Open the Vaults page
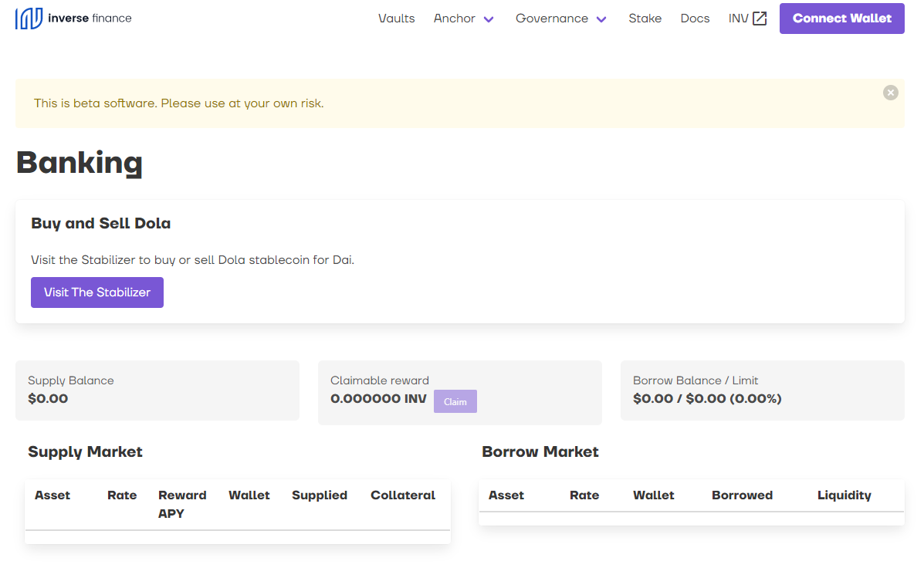Viewport: 924px width, 568px height. pyautogui.click(x=397, y=19)
